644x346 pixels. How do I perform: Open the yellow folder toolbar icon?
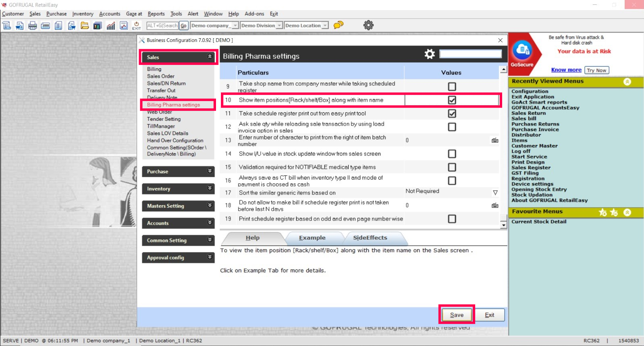point(85,25)
